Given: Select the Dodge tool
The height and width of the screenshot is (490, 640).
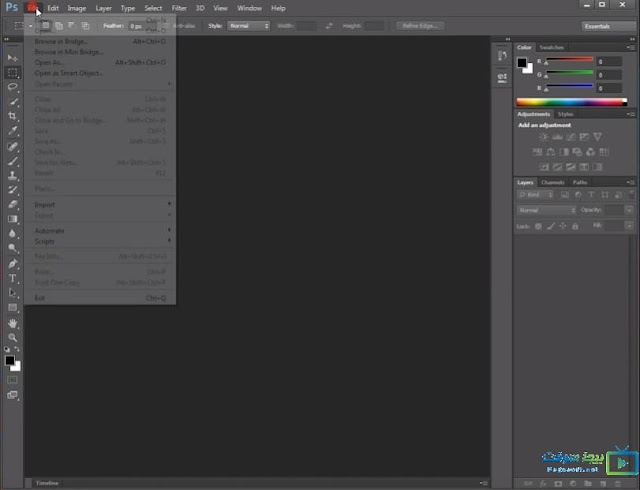Looking at the screenshot, I should coord(13,248).
